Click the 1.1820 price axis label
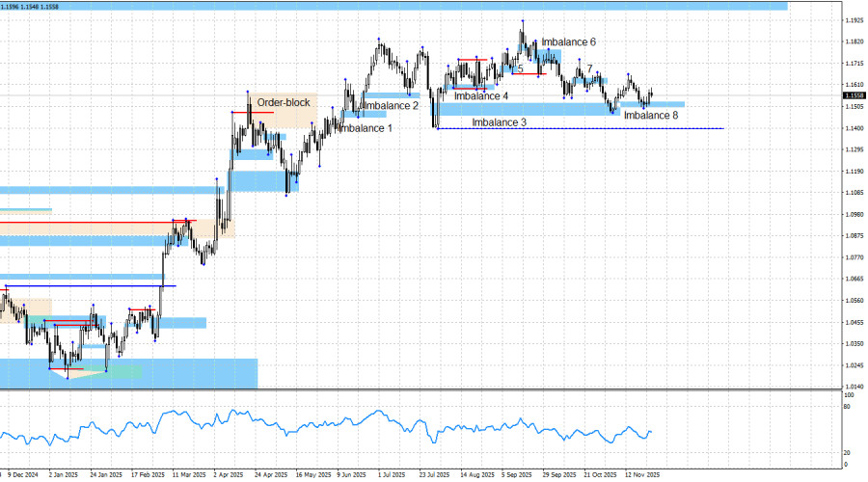Image resolution: width=868 pixels, height=482 pixels. point(854,41)
